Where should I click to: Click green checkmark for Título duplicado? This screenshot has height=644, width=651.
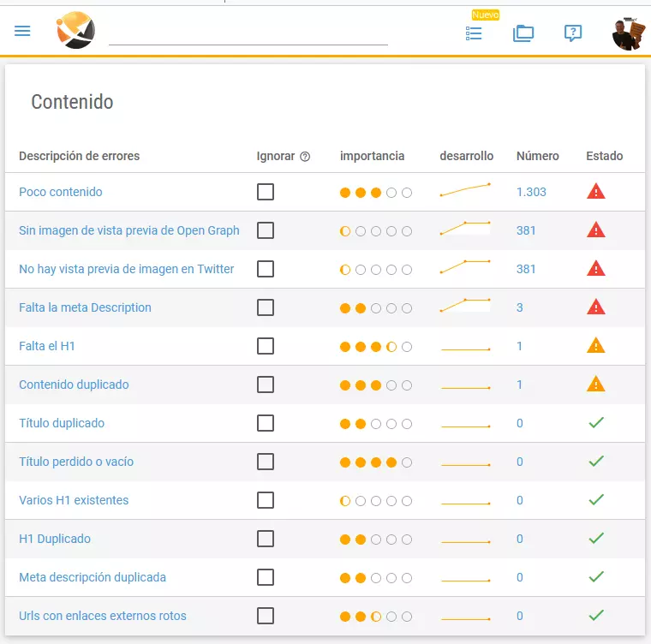(596, 423)
